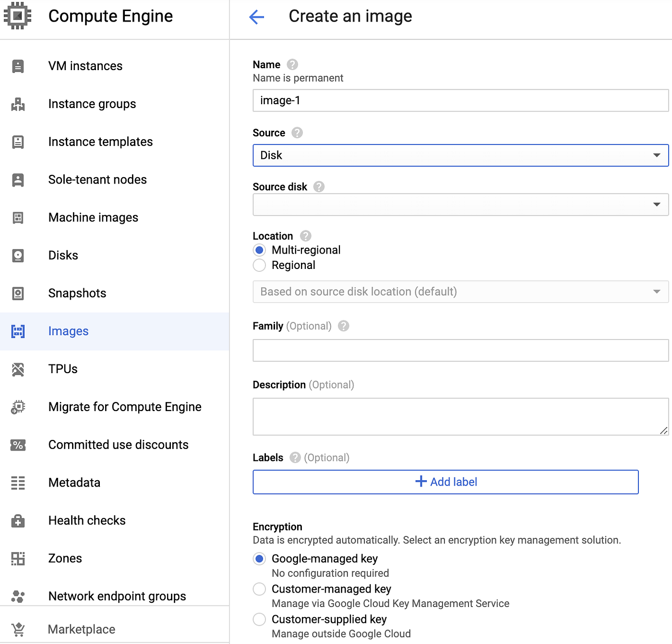Click the Name field containing image-1
Viewport: 672px width, 644px height.
point(460,101)
